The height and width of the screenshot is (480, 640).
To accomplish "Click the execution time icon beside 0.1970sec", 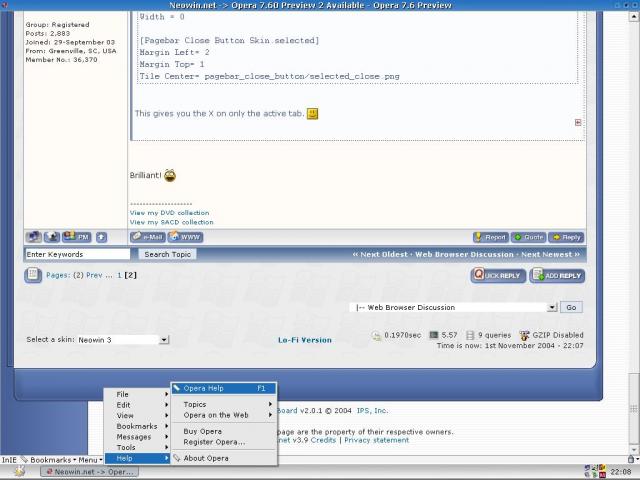I will 376,336.
